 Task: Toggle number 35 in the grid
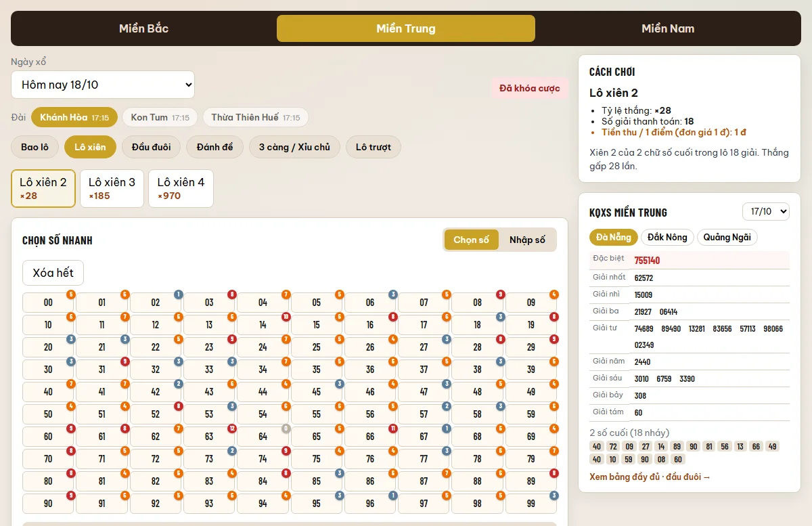point(317,370)
